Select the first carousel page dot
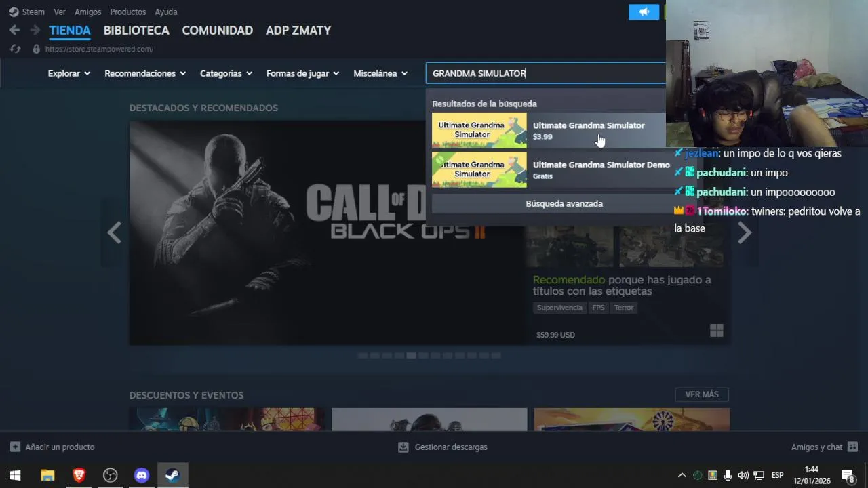Image resolution: width=868 pixels, height=488 pixels. coord(362,355)
